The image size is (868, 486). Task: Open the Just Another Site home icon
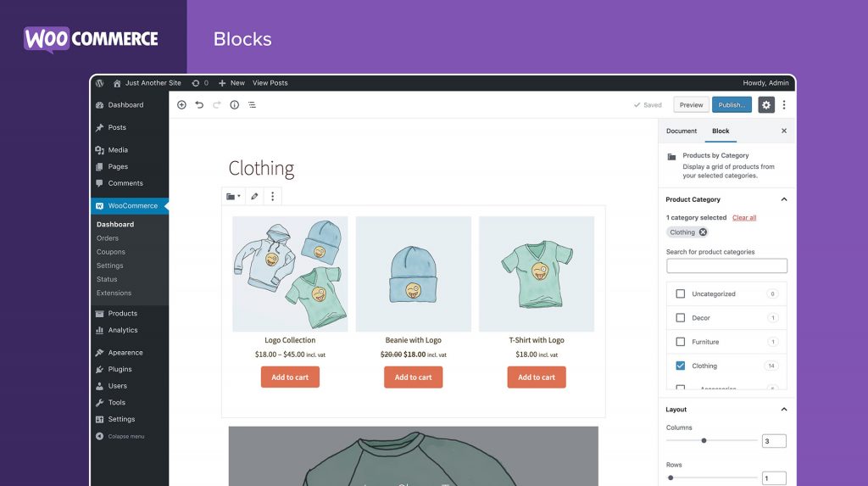click(x=117, y=83)
